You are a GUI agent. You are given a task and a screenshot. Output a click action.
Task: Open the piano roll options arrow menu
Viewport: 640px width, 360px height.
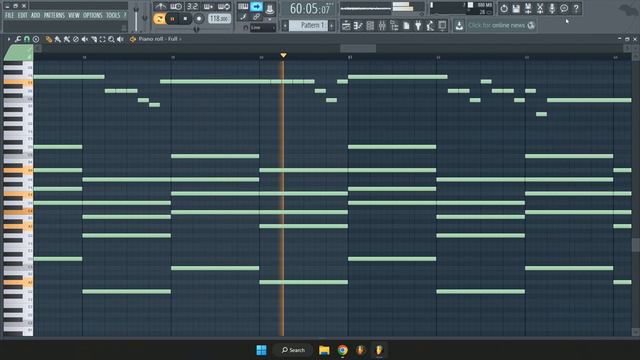coord(9,39)
